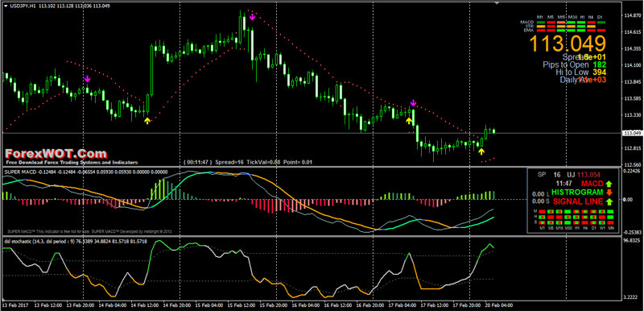Image resolution: width=644 pixels, height=311 pixels.
Task: Click the chart shift triangle on top border
Action: 497,3
